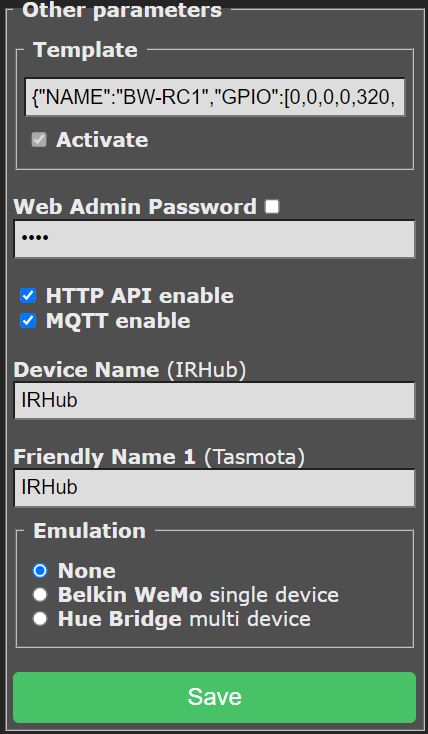Screen dimensions: 428x734
Task: Tick the checkbox beside Web Admin Password
Action: pyautogui.click(x=272, y=206)
